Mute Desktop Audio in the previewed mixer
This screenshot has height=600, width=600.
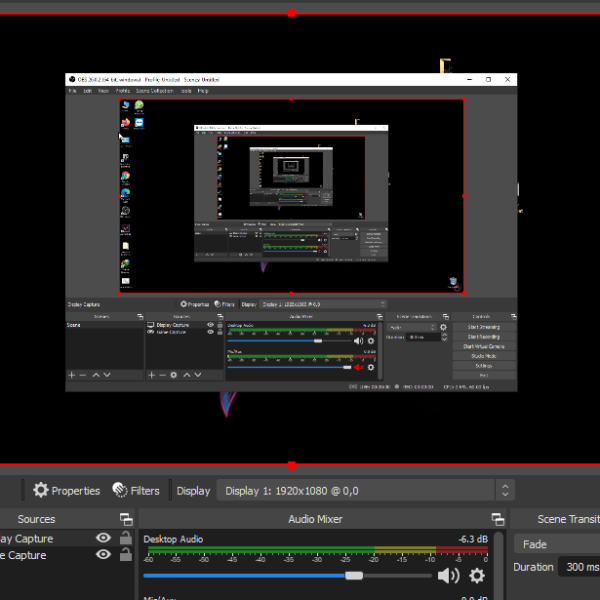click(358, 341)
